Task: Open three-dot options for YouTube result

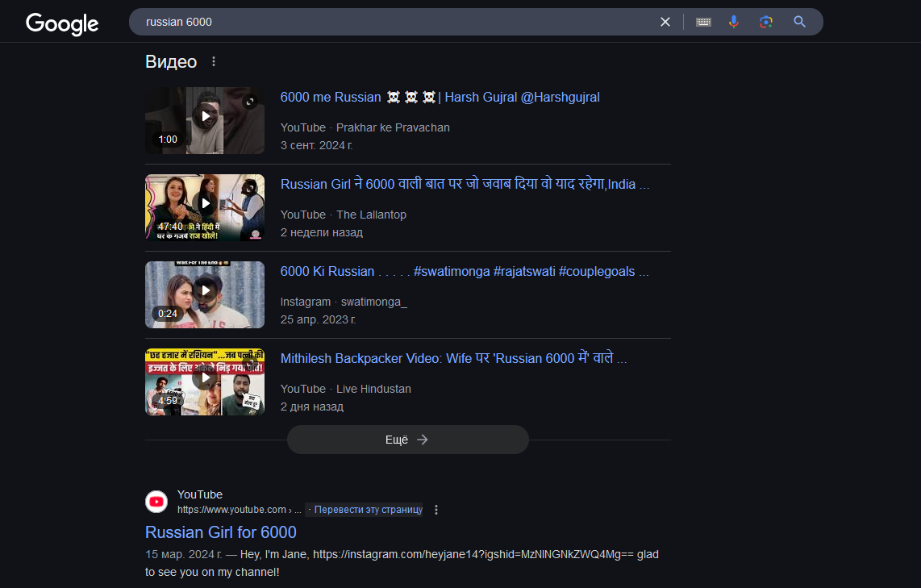Action: (435, 510)
